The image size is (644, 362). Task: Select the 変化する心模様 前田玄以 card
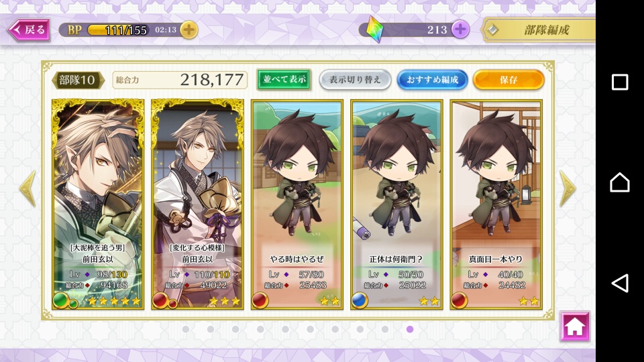pyautogui.click(x=197, y=204)
